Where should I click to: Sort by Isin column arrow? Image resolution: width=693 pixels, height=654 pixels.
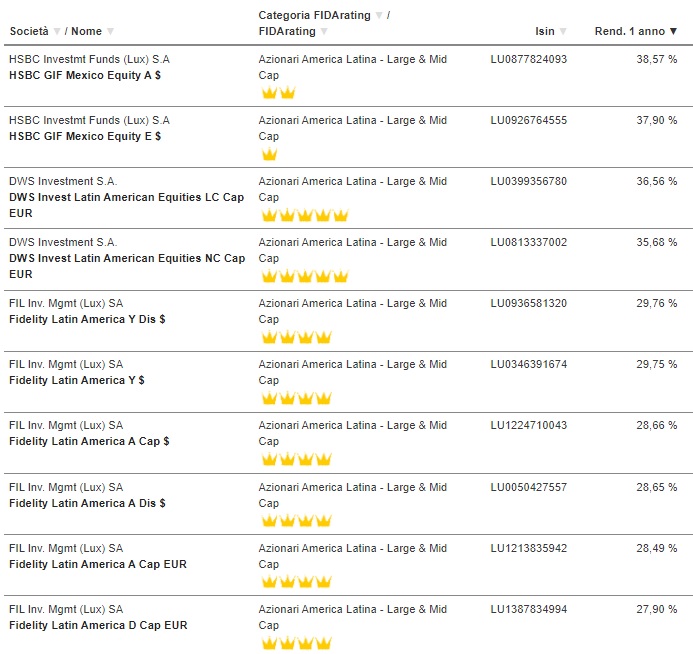563,31
